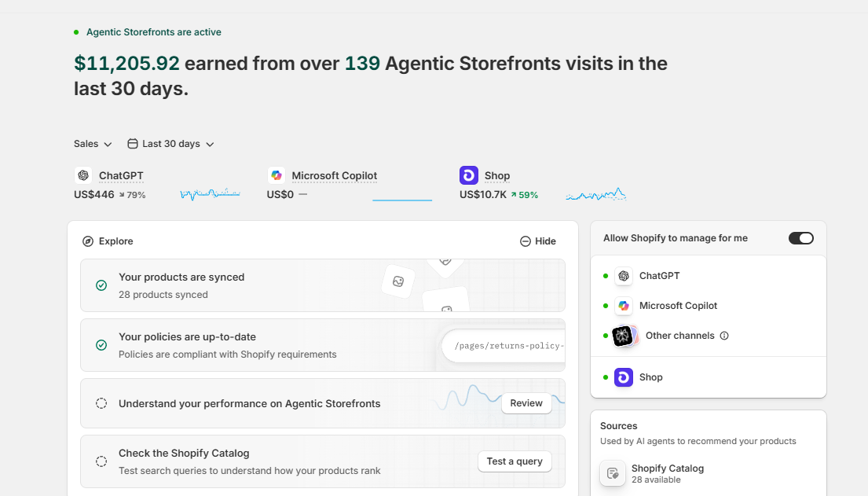Click the US$0 Microsoft Copilot sales value

[280, 195]
